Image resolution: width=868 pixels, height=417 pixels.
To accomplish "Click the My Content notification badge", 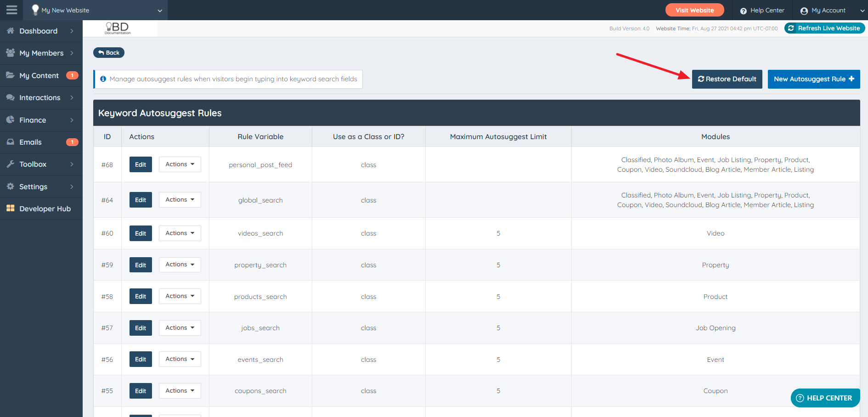I will (x=72, y=75).
